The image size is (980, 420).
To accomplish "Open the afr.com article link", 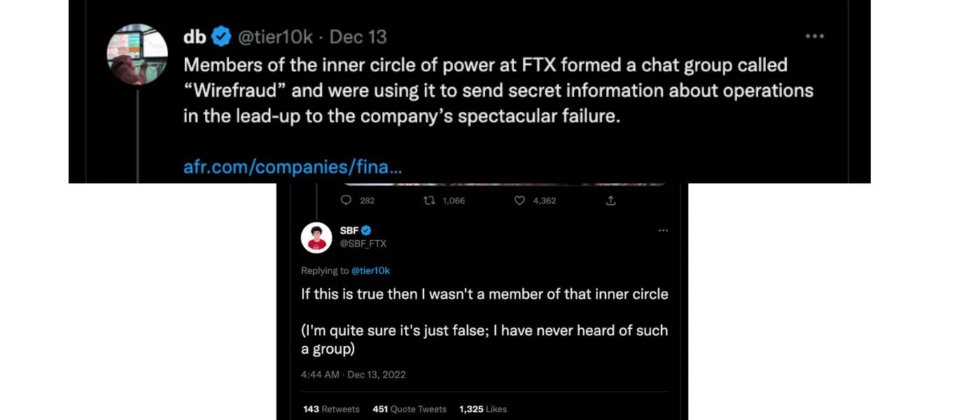I will [293, 167].
